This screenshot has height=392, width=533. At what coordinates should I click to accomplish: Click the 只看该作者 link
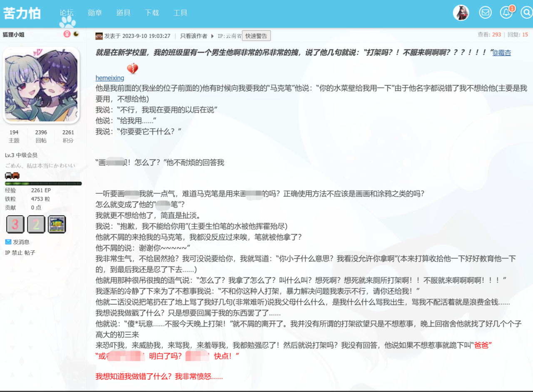[x=194, y=36]
